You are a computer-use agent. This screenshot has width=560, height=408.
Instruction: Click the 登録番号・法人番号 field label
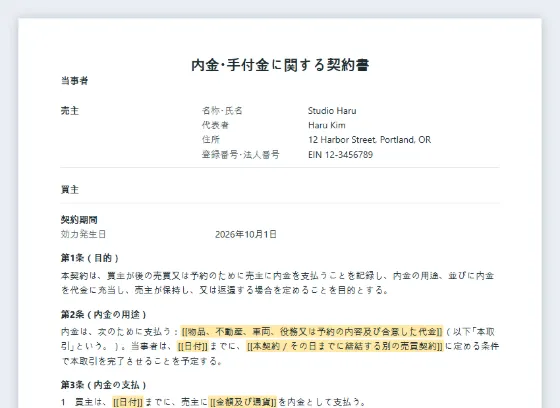(x=240, y=155)
